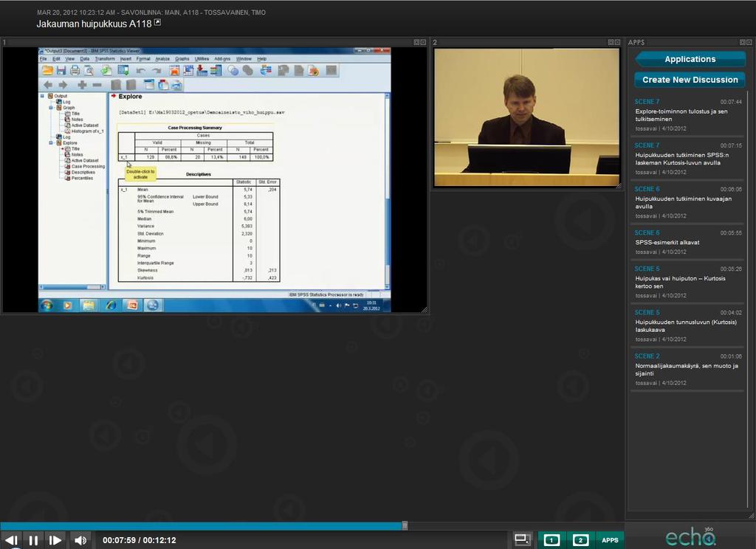Seek in the unplayed part of timeline
This screenshot has width=756, height=549.
pos(516,525)
